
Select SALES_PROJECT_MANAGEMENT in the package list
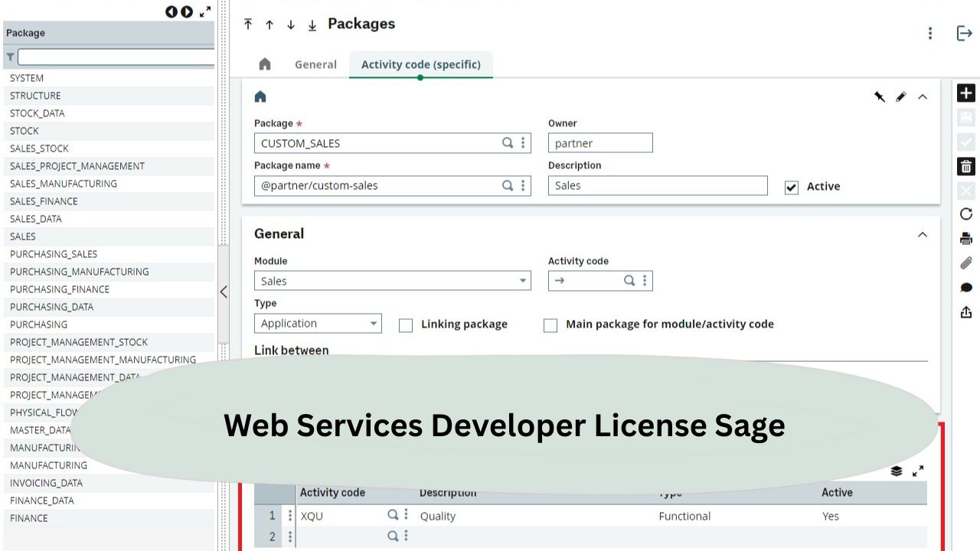pyautogui.click(x=109, y=166)
